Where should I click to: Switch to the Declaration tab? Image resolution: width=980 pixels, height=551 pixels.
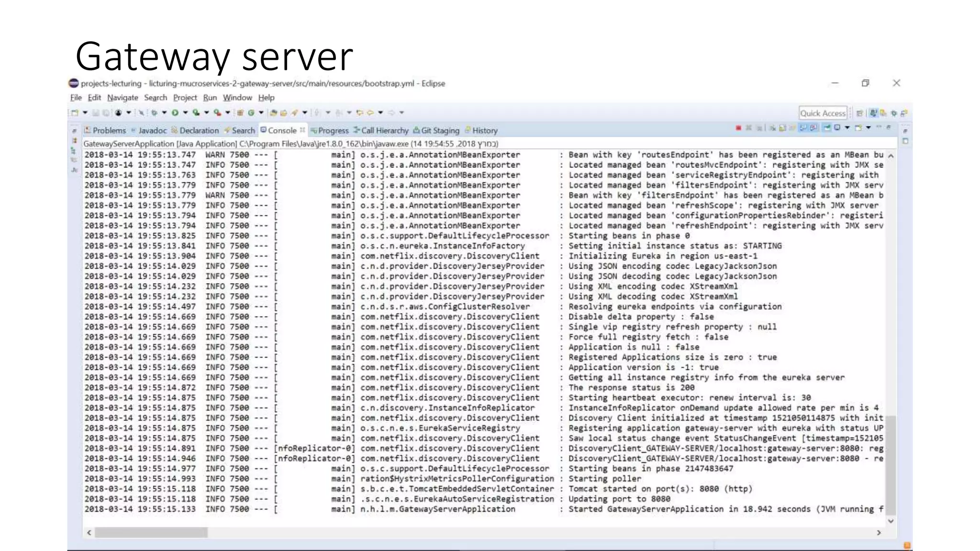[x=195, y=131]
